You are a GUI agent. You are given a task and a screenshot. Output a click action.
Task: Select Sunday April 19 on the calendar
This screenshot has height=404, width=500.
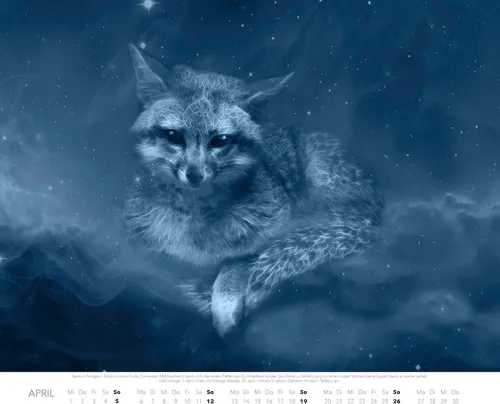click(x=303, y=401)
